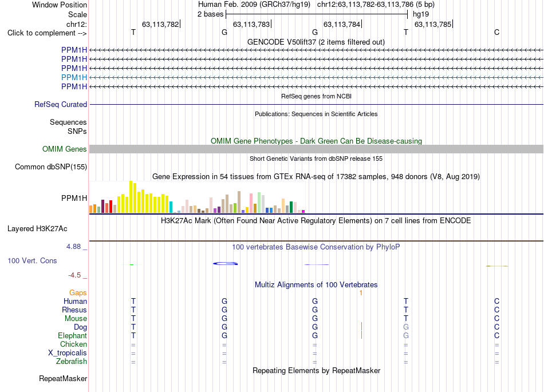
Task: Open the RefSeq Curated track label
Action: click(60, 104)
